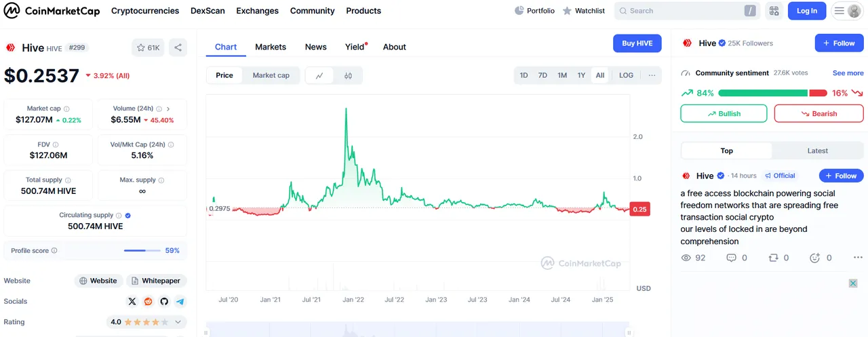Click the CoinMarketCap logo

52,11
